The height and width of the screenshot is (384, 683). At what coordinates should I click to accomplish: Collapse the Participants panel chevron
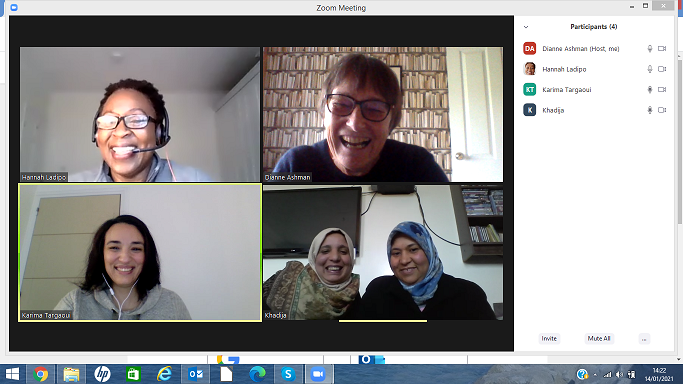pyautogui.click(x=526, y=27)
